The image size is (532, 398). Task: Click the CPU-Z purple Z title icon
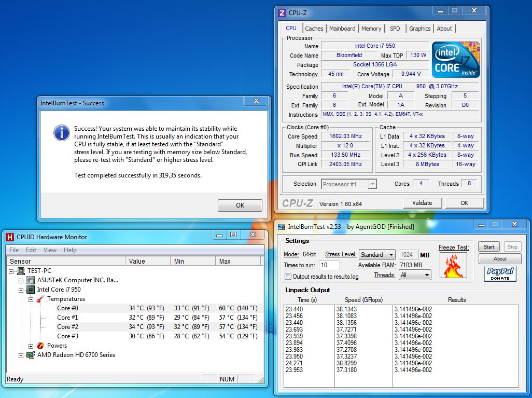pyautogui.click(x=282, y=13)
